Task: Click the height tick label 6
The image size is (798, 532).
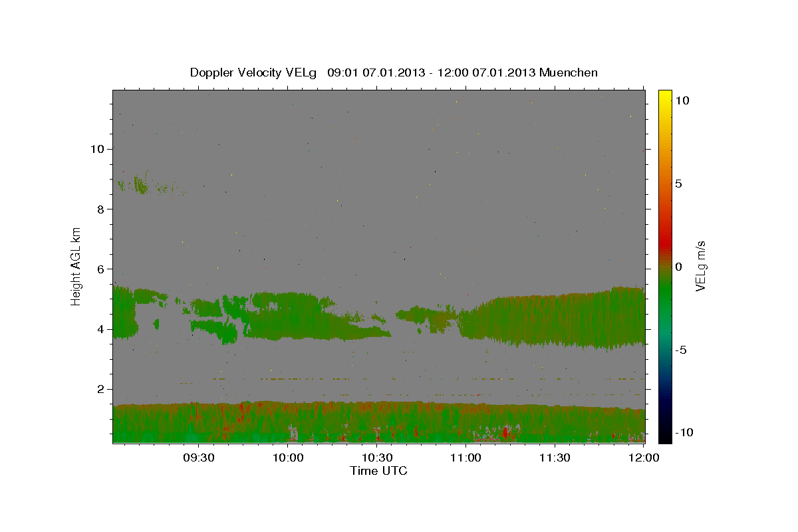Action: (x=102, y=269)
